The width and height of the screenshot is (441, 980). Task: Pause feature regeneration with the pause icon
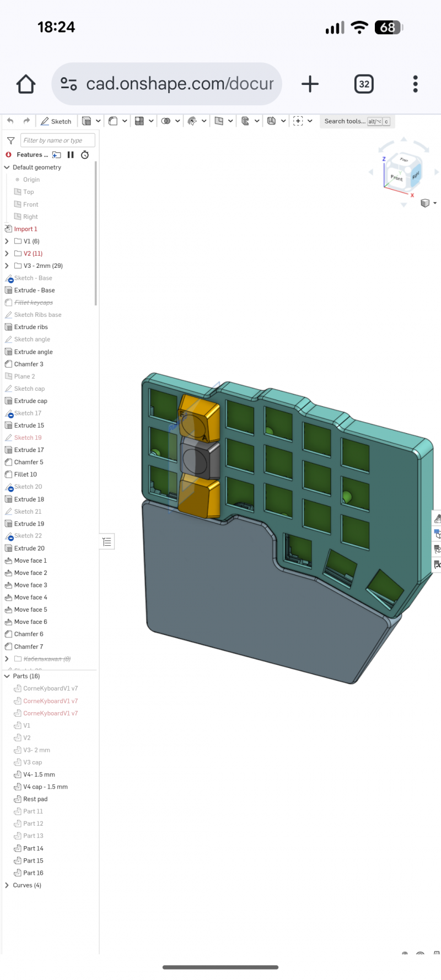pyautogui.click(x=71, y=155)
